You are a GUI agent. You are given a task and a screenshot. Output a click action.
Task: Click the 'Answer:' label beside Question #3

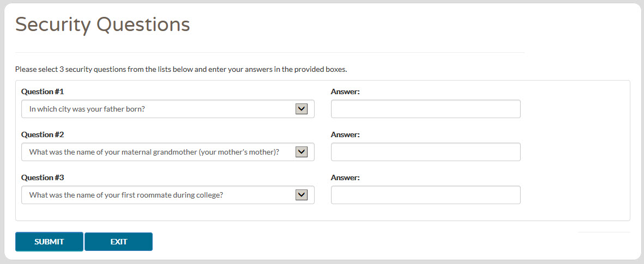(x=345, y=177)
